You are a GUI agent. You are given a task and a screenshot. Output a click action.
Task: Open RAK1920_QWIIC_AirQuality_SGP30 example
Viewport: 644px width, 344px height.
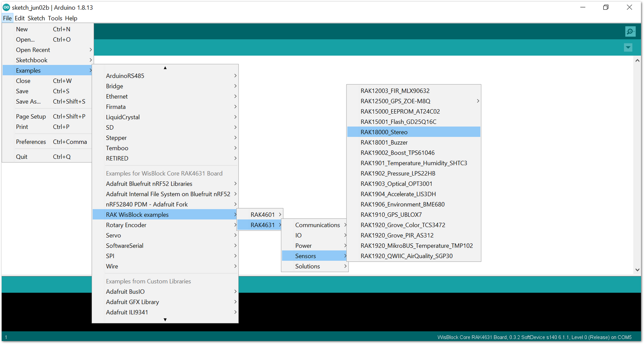point(414,256)
